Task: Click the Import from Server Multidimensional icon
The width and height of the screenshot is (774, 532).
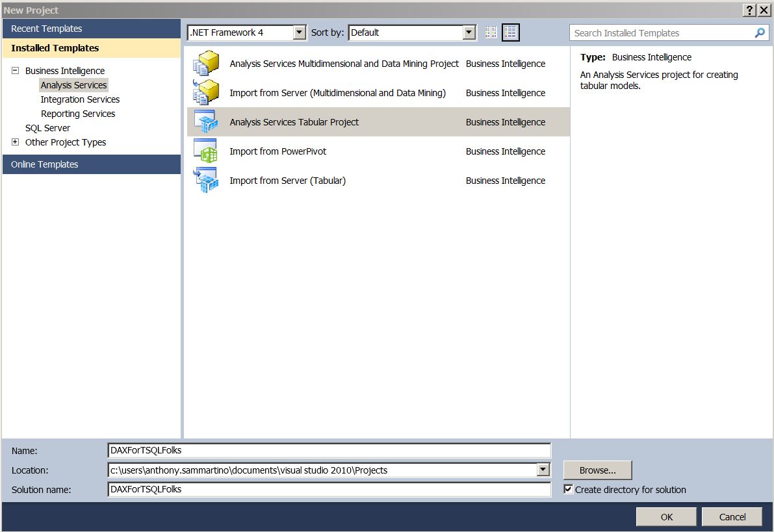Action: (x=206, y=92)
